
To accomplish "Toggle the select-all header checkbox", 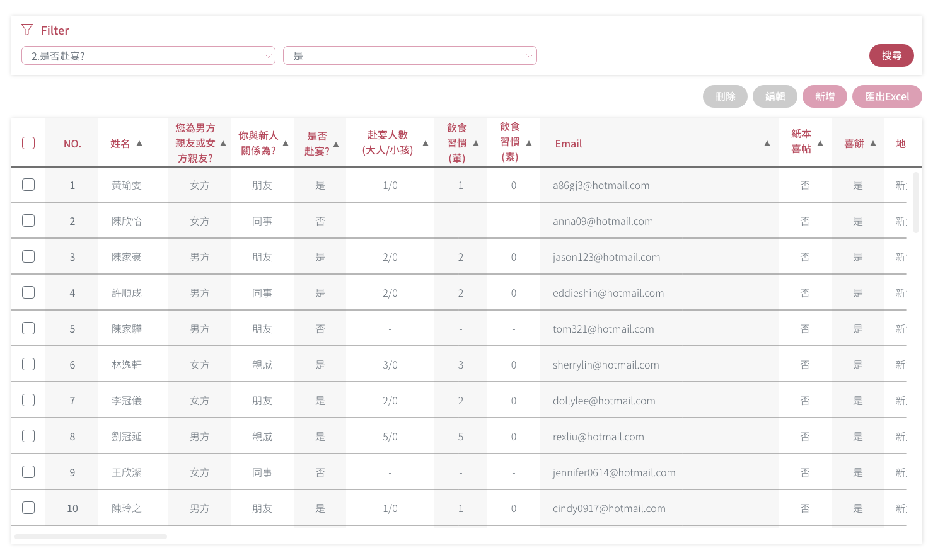I will 28,143.
